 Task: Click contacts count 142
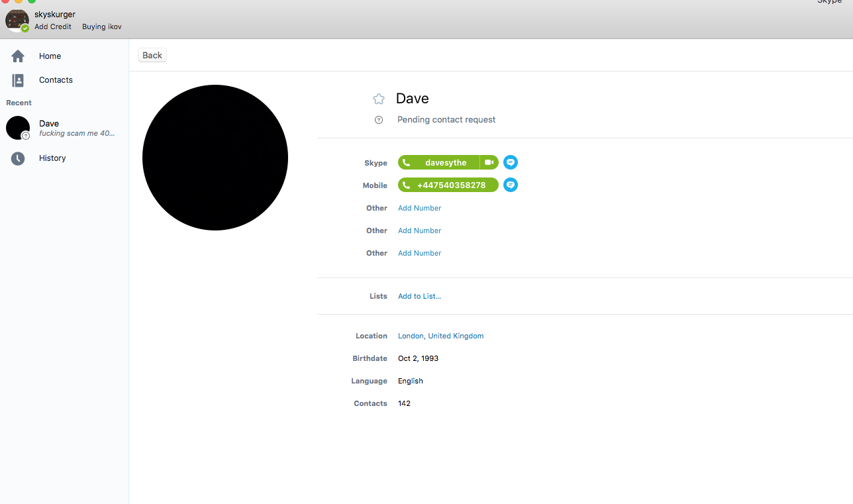[x=404, y=403]
